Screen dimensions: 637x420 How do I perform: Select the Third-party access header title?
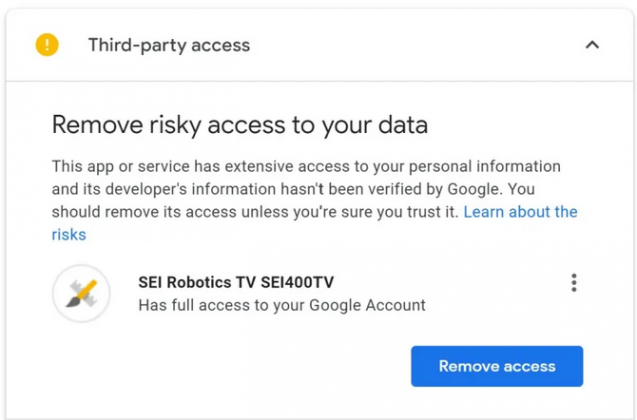coord(169,45)
